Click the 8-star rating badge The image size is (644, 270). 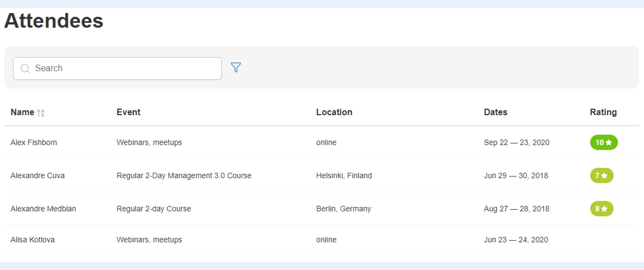[602, 209]
